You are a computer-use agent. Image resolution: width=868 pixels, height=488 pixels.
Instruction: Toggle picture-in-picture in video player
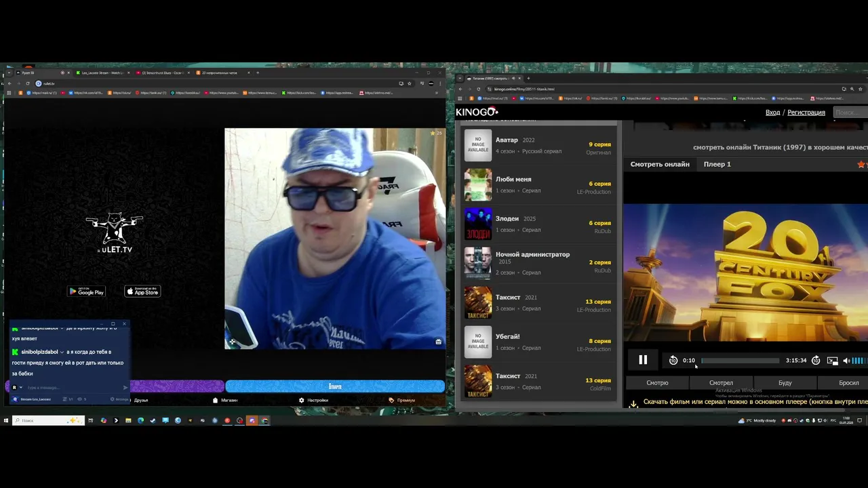(x=833, y=361)
